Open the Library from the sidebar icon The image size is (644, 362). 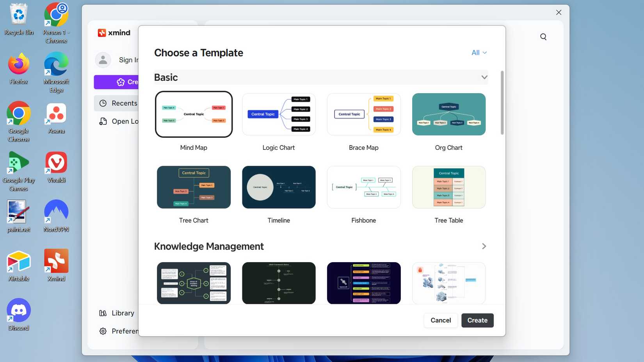[103, 313]
